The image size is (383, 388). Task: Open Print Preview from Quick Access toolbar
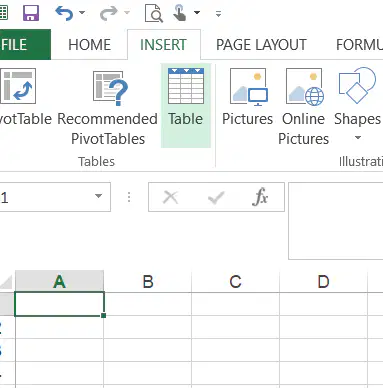[154, 13]
